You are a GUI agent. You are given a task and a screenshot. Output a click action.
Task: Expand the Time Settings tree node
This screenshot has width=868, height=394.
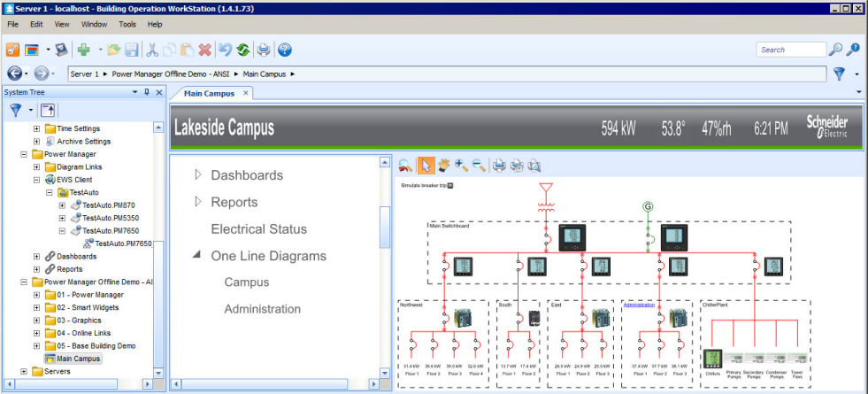click(36, 128)
